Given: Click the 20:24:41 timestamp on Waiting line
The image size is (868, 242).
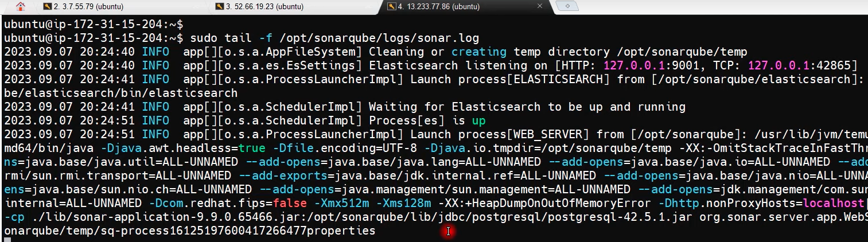Looking at the screenshot, I should tap(107, 107).
